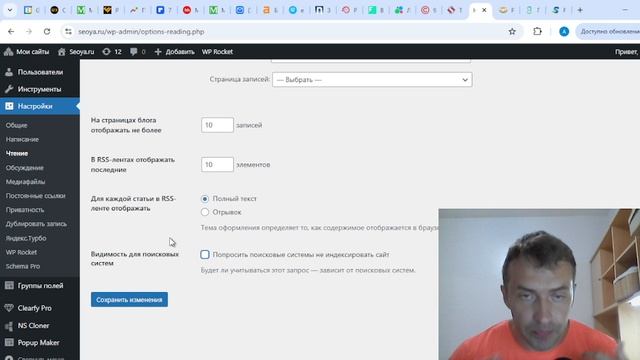Click Инструменты wrench icon in sidebar
This screenshot has height=360, width=640.
coord(9,89)
